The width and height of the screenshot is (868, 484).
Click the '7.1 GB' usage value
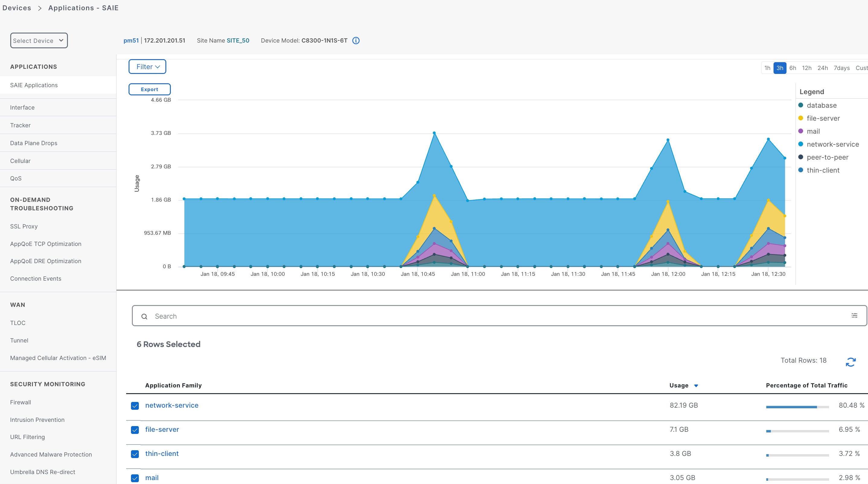pyautogui.click(x=679, y=429)
